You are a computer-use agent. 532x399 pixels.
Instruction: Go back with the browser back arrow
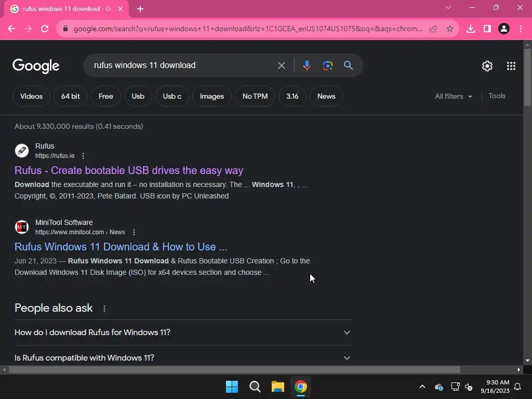[x=11, y=29]
